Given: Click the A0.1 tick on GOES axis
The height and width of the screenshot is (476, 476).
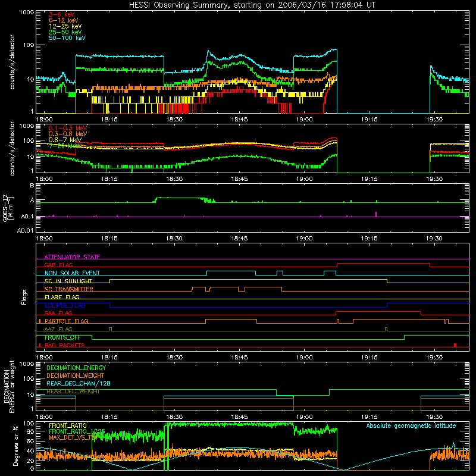Looking at the screenshot, I should click(27, 217).
